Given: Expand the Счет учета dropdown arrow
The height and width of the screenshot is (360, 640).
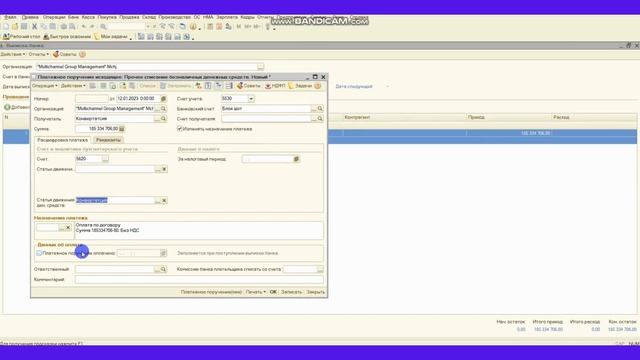Looking at the screenshot, I should point(251,99).
